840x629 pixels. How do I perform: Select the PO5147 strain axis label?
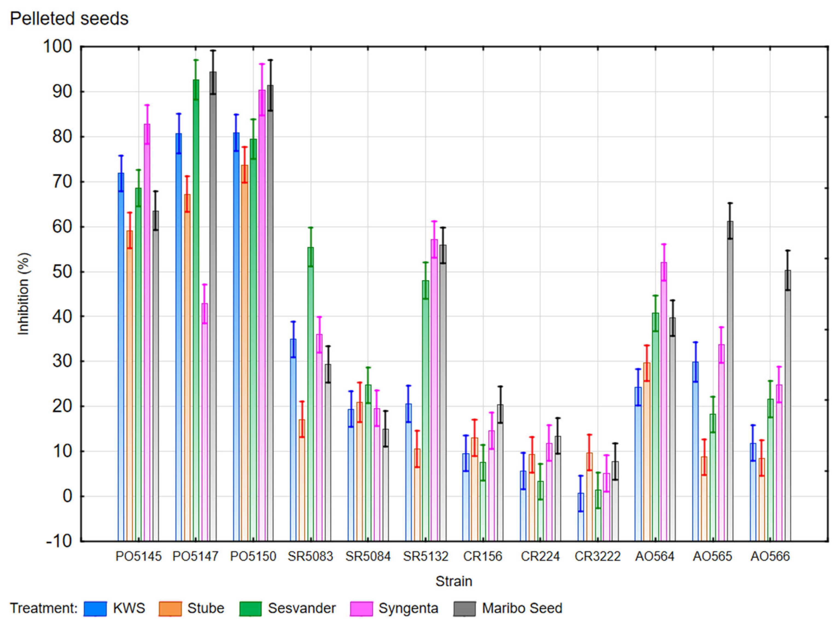(x=196, y=557)
